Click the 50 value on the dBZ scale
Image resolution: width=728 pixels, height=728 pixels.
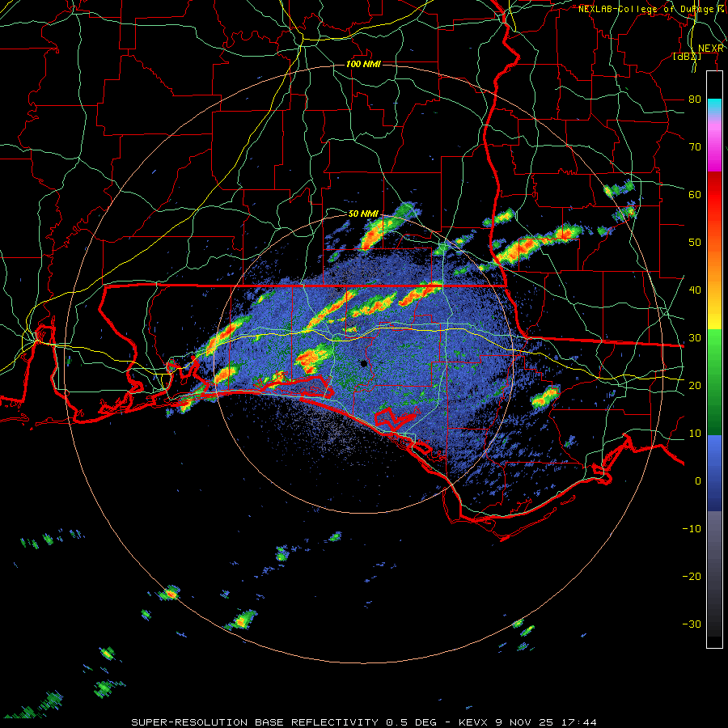coord(695,243)
